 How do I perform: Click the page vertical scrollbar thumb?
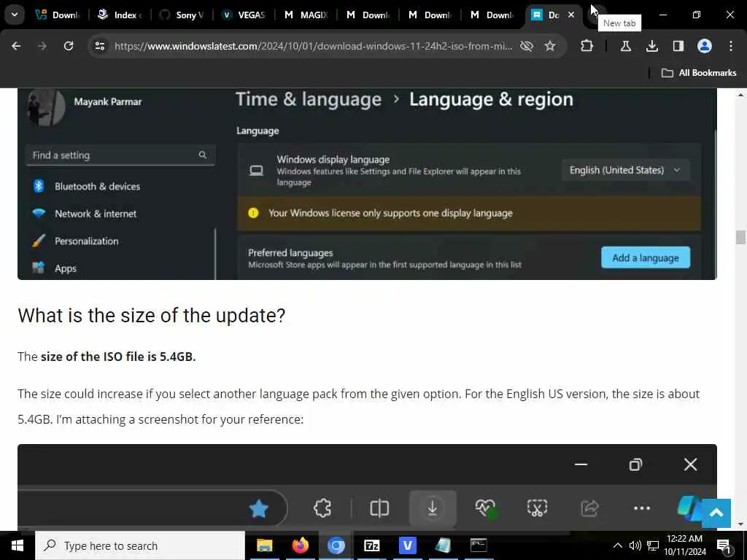(740, 237)
